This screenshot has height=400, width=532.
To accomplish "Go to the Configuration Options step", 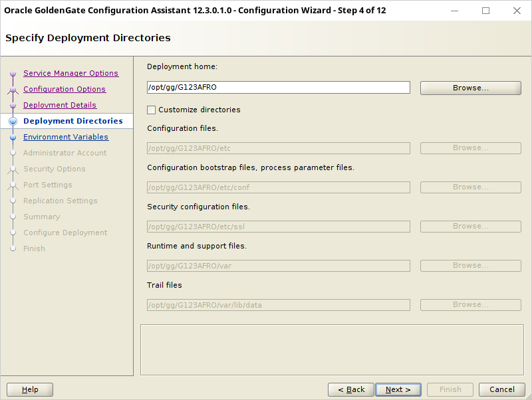I will click(x=65, y=89).
